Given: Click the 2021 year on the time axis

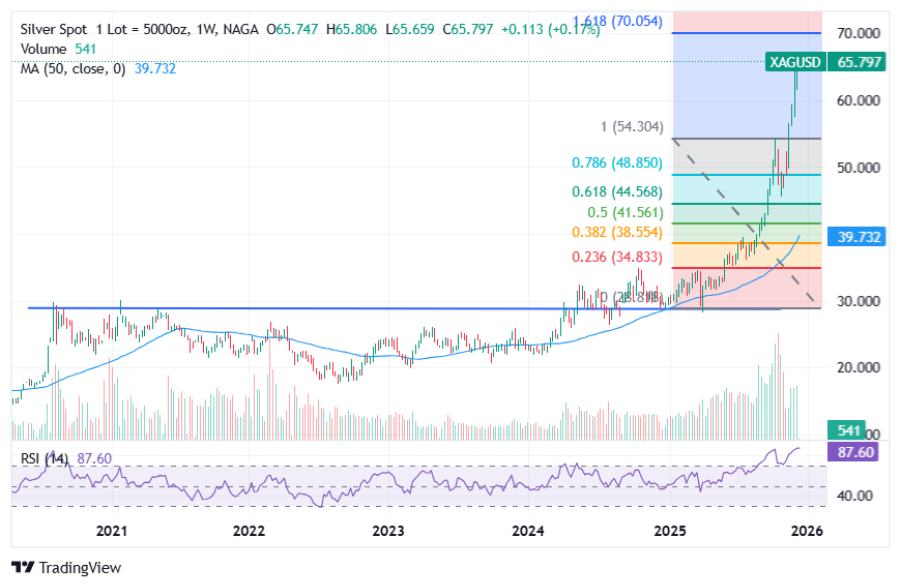Looking at the screenshot, I should 111,533.
